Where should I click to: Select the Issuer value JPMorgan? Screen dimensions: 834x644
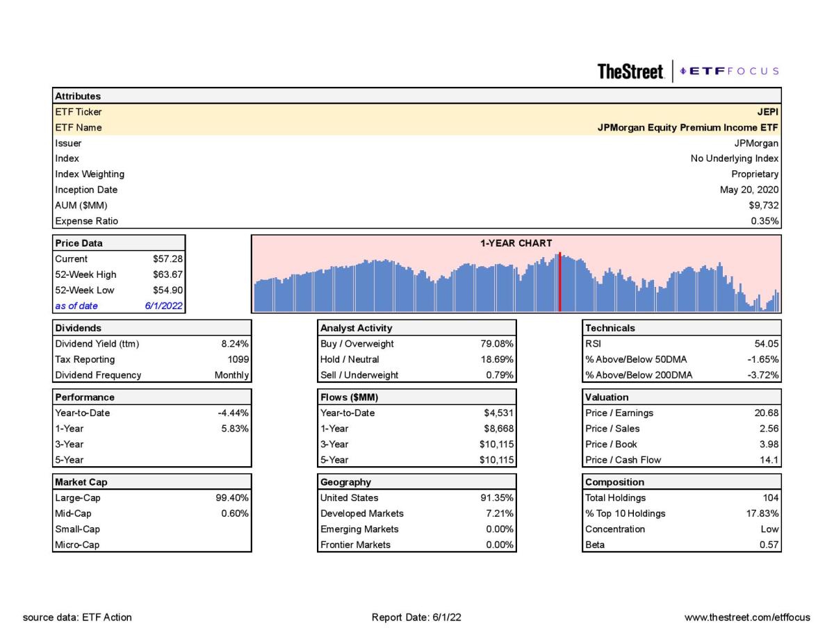point(756,143)
